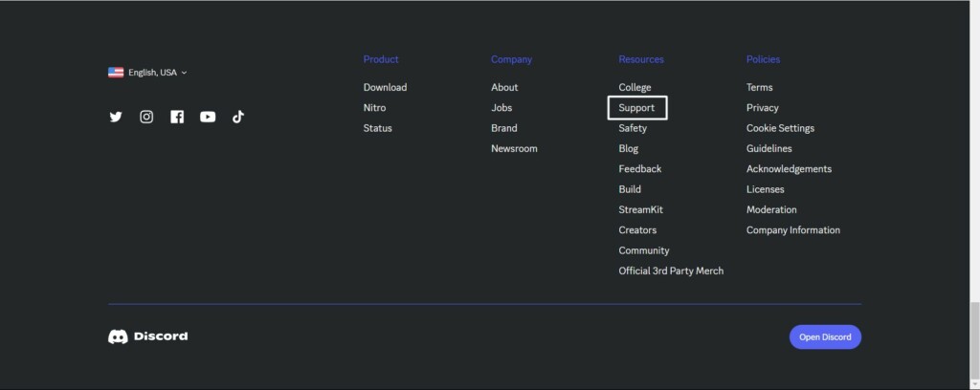Open the Terms link
The height and width of the screenshot is (390, 980).
point(759,87)
